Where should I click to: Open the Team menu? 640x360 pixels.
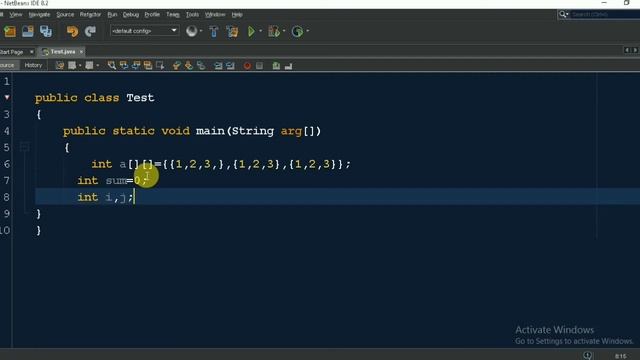coord(173,15)
